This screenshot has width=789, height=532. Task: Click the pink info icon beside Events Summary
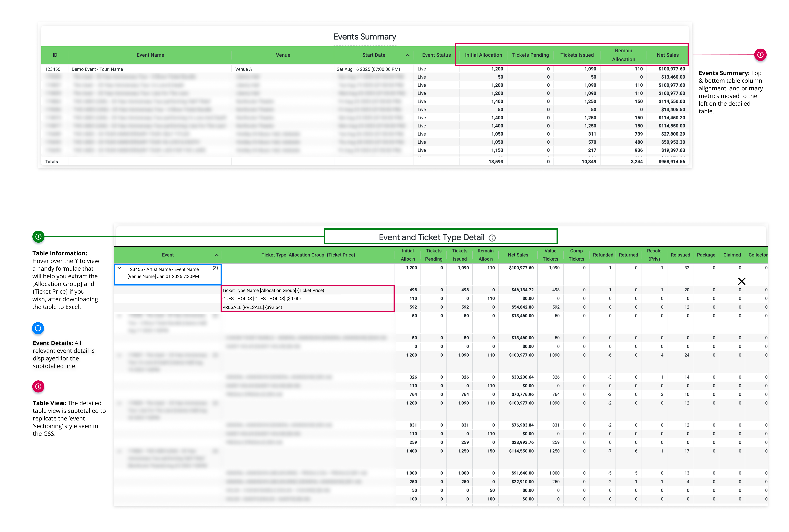click(760, 55)
